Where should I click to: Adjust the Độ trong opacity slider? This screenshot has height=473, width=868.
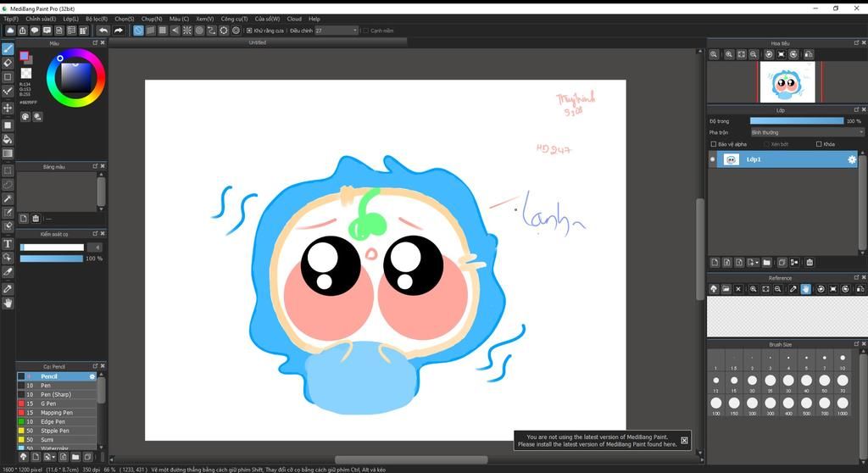click(x=797, y=120)
